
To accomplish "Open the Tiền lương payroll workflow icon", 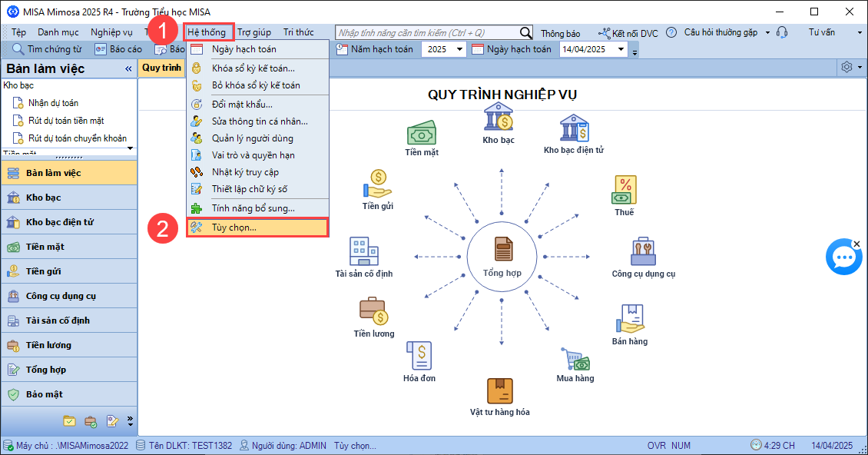I will [x=374, y=311].
